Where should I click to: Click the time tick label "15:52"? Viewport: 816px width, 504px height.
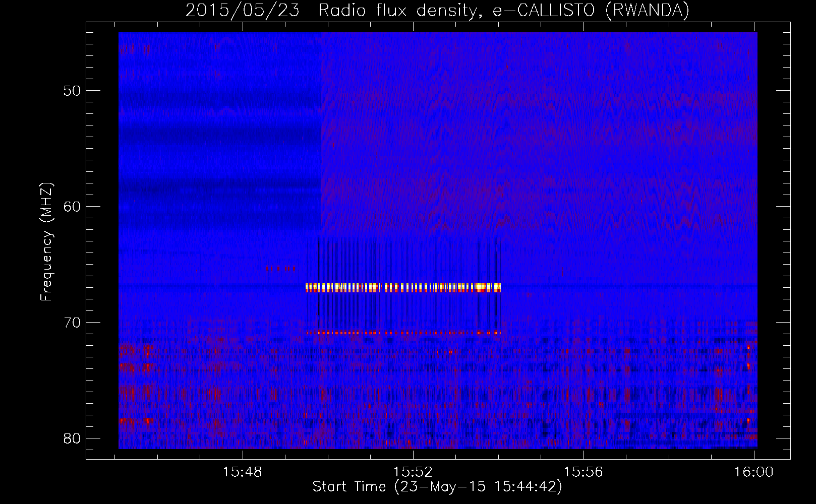pyautogui.click(x=413, y=472)
